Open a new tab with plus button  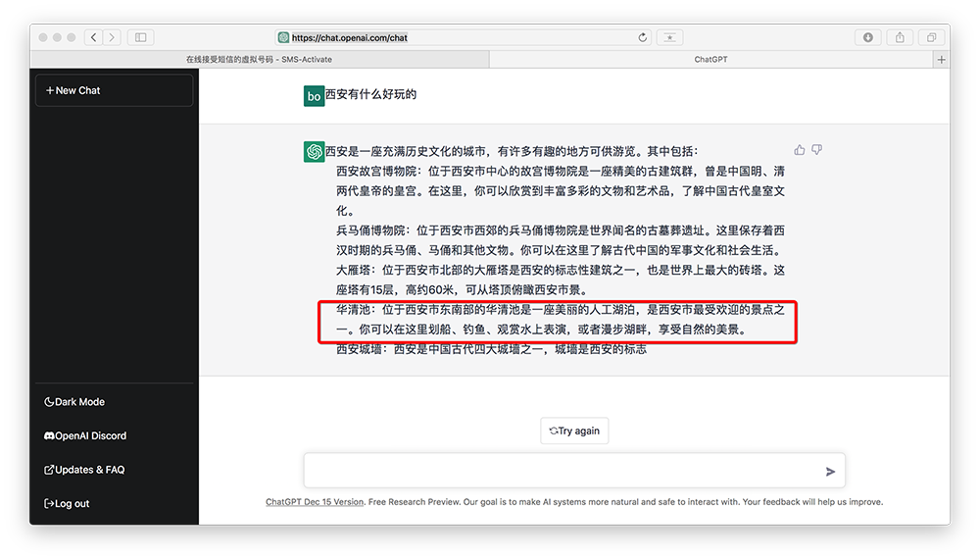click(942, 60)
